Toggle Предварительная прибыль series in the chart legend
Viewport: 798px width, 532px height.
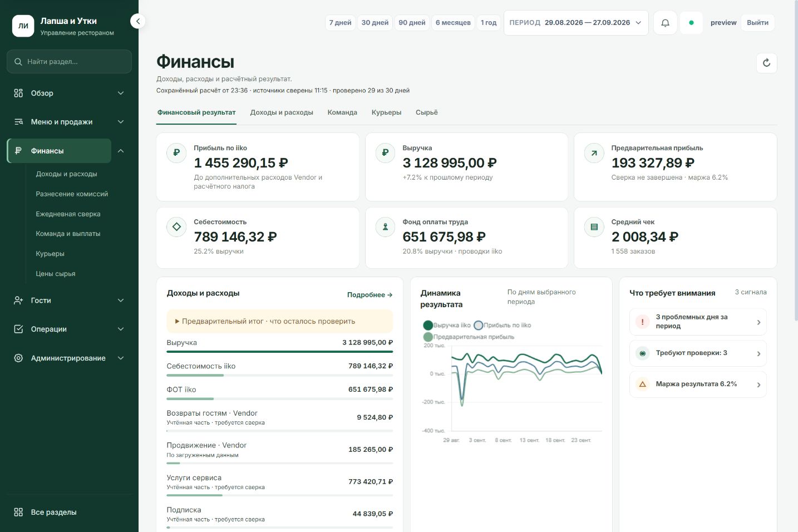[469, 337]
